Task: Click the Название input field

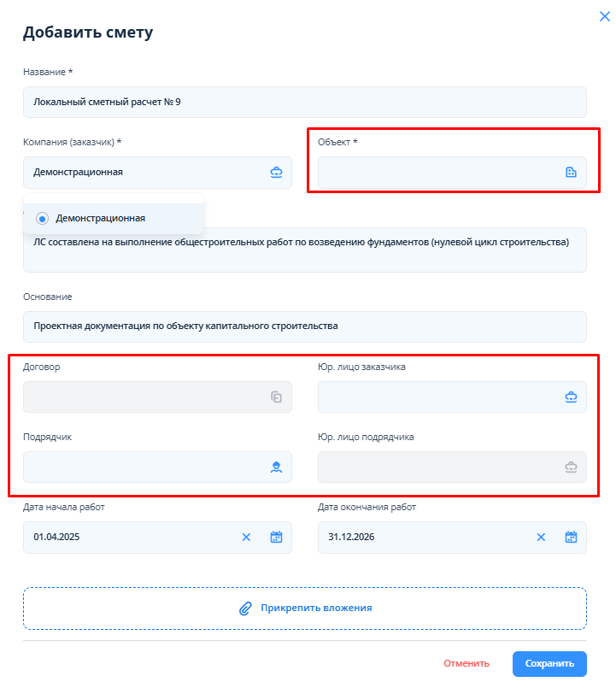Action: 305,103
